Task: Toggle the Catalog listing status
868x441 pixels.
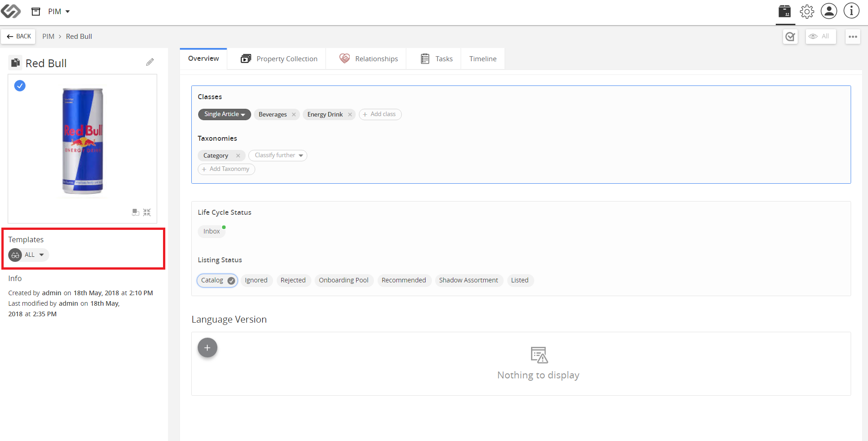Action: pyautogui.click(x=217, y=280)
